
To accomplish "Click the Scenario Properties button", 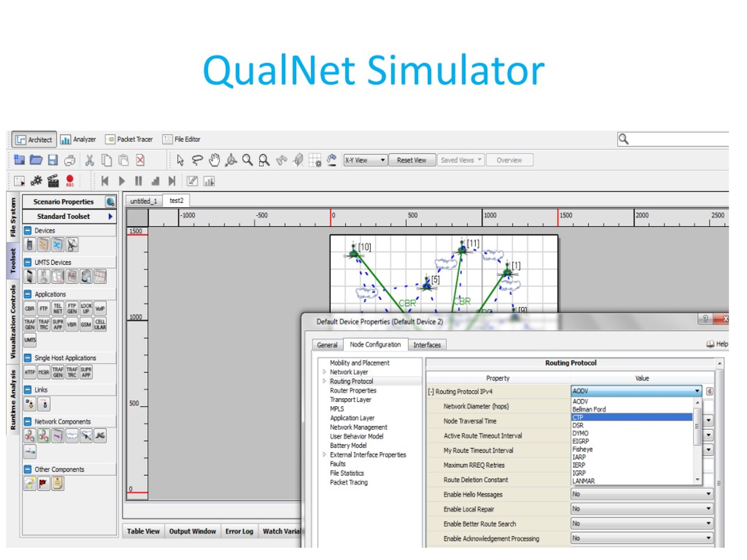I will 64,202.
